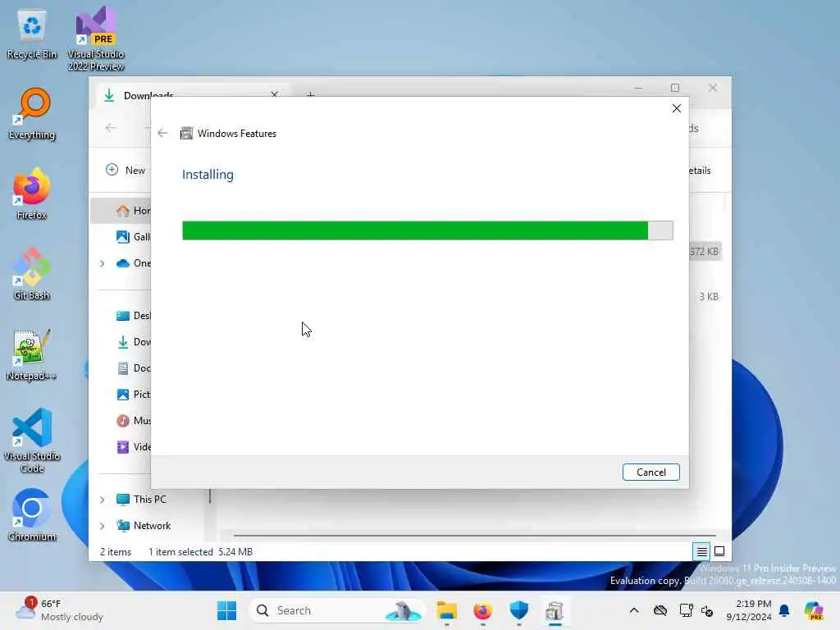Show hidden system tray icons

pyautogui.click(x=634, y=610)
